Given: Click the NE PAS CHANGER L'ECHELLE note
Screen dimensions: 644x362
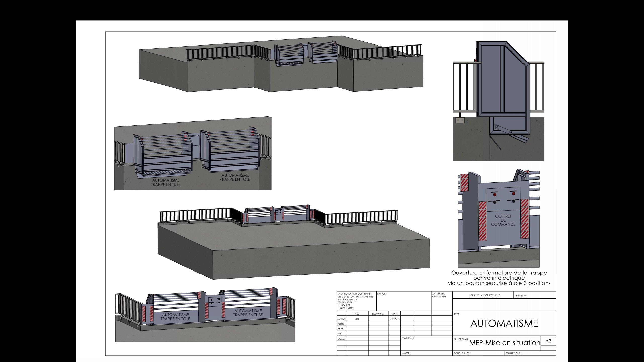Looking at the screenshot, I should click(x=484, y=295).
